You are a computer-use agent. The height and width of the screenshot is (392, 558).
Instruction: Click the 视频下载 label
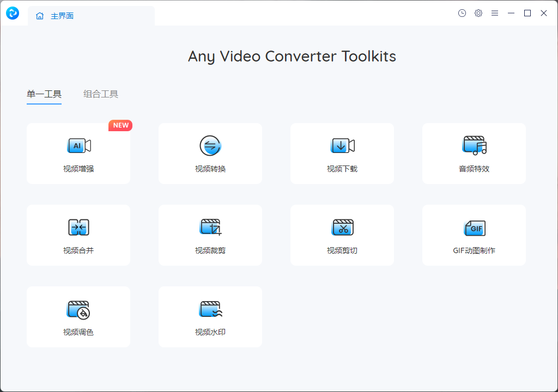(342, 169)
